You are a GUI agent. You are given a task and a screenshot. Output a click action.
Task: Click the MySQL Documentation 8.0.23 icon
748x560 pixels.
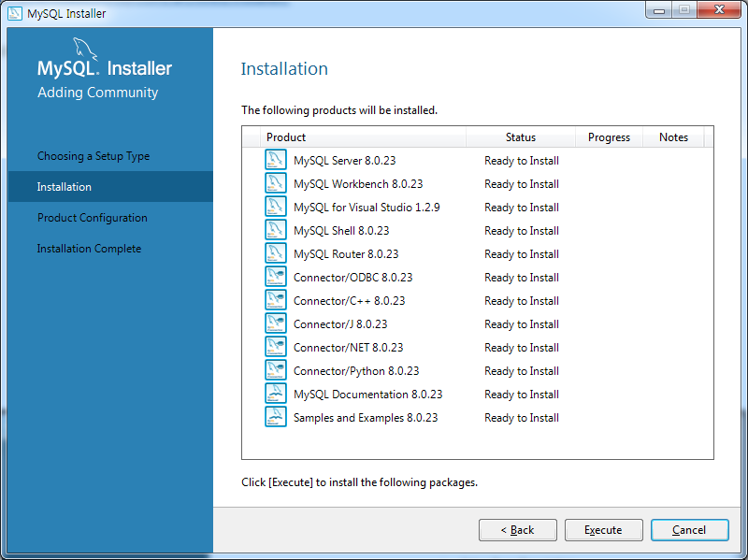[x=276, y=394]
